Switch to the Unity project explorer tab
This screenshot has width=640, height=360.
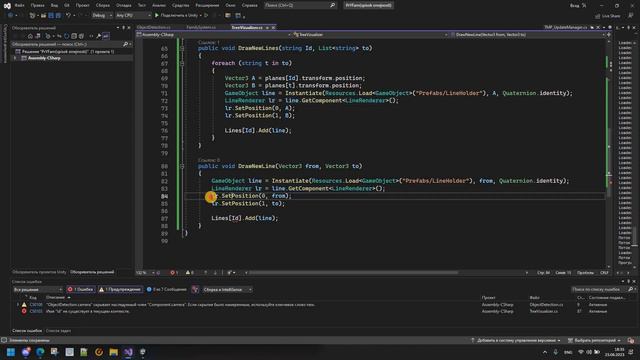pos(39,272)
